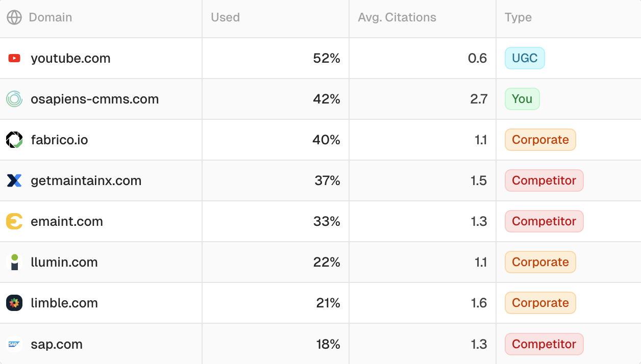
Task: Click the green You badge
Action: click(x=522, y=99)
